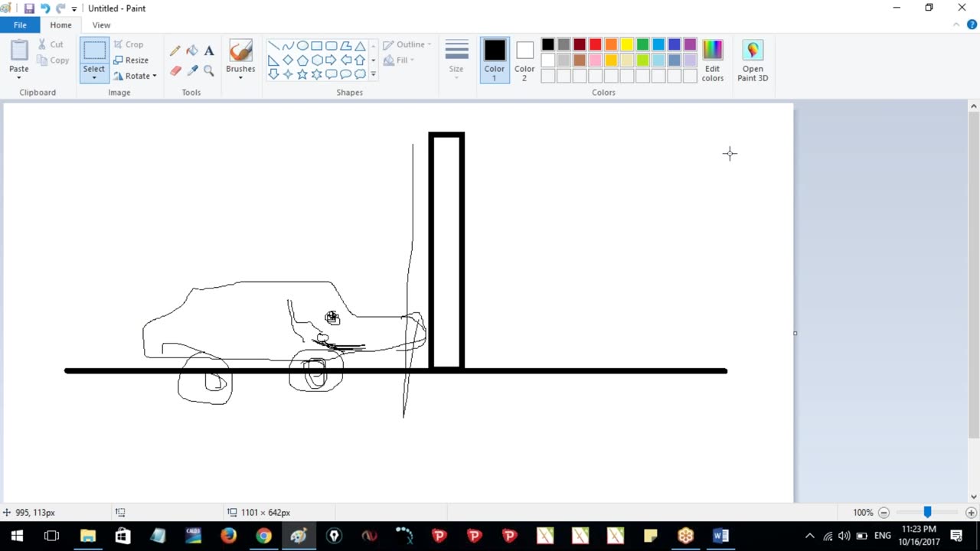Viewport: 980px width, 551px height.
Task: Open the Windows Start menu
Action: [x=17, y=536]
